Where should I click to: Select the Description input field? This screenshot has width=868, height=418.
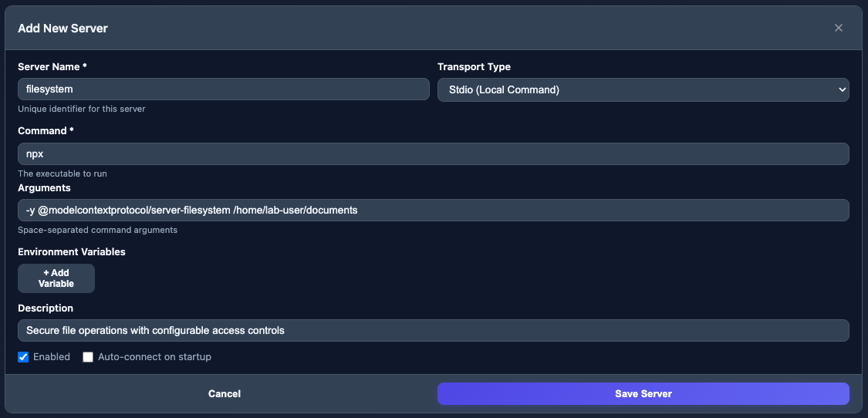click(433, 330)
